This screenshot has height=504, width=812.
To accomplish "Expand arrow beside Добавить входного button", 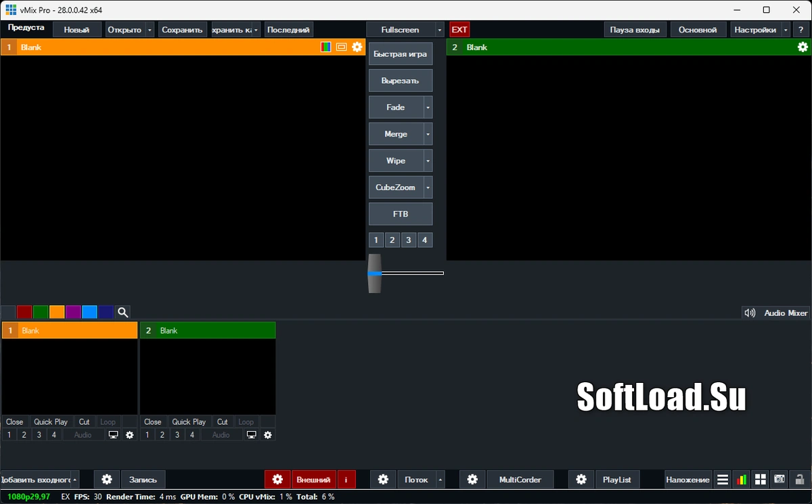I will [x=74, y=480].
